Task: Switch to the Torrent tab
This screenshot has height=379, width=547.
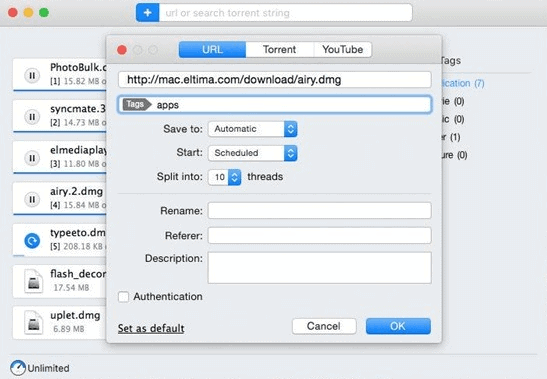Action: [x=279, y=50]
